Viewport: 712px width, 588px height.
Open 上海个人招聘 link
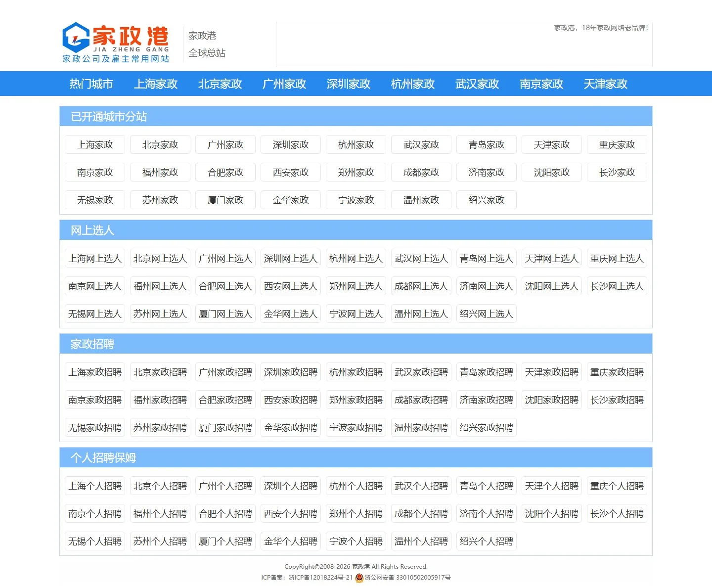95,486
